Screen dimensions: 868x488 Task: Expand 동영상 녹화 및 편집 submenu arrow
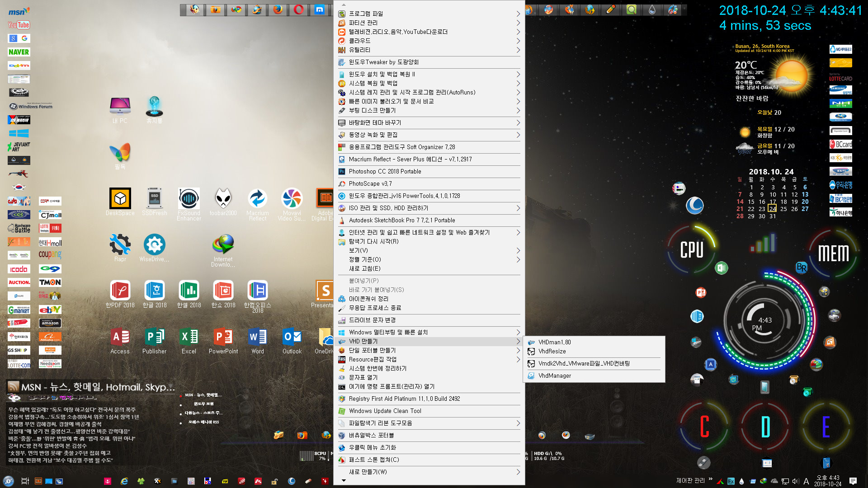click(518, 135)
